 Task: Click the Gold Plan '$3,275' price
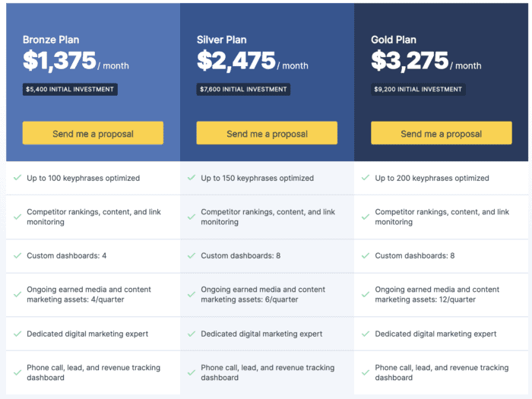coord(410,61)
